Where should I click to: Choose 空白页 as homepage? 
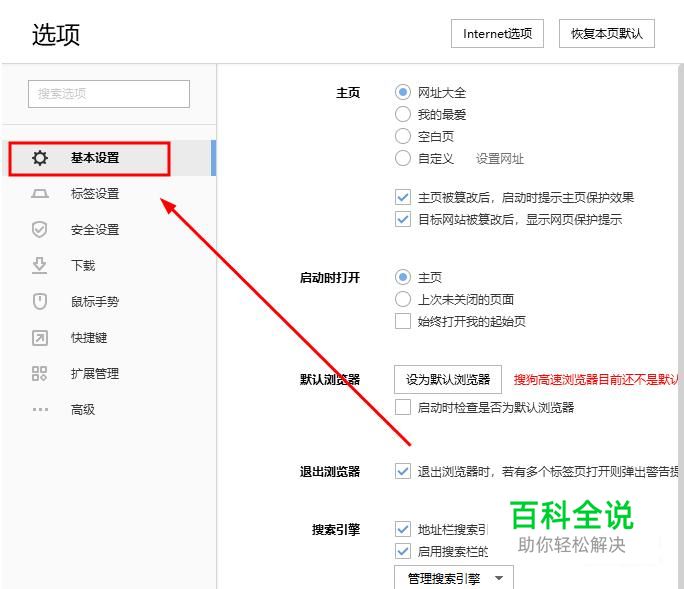pyautogui.click(x=403, y=136)
